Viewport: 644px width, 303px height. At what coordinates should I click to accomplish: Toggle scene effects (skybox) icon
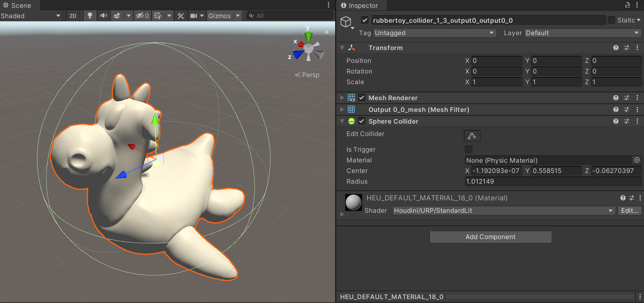coord(117,16)
